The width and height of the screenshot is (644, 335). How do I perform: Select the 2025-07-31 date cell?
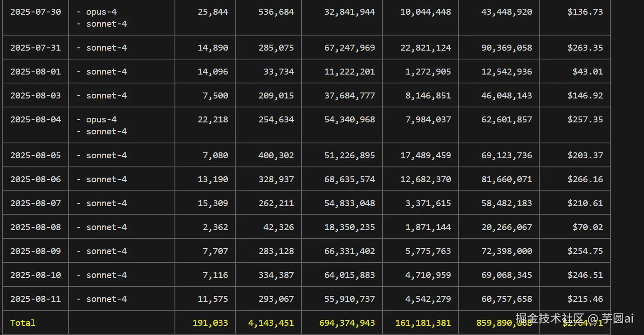(x=35, y=48)
